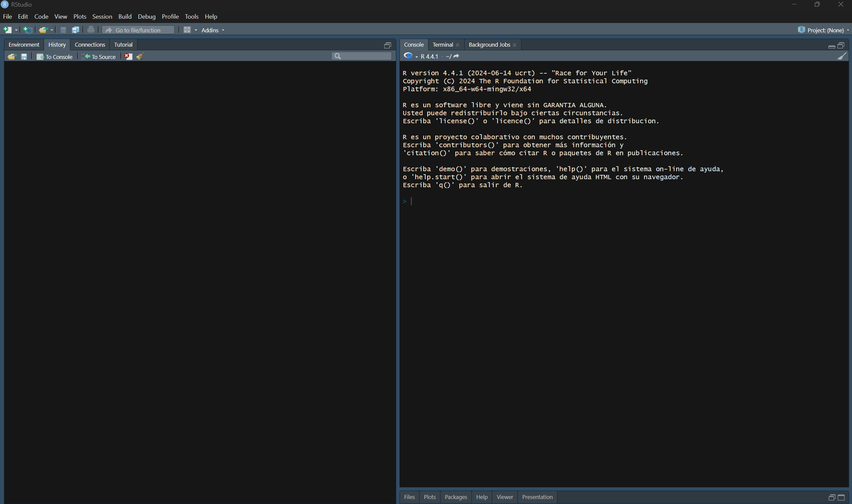
Task: Open the R version dropdown arrow in Console
Action: click(417, 57)
